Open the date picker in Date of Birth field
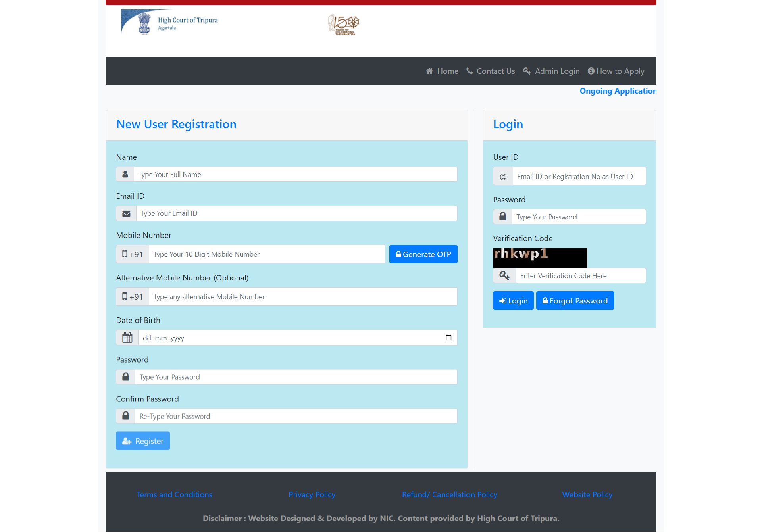Viewport: 762px width, 532px height. [x=448, y=338]
